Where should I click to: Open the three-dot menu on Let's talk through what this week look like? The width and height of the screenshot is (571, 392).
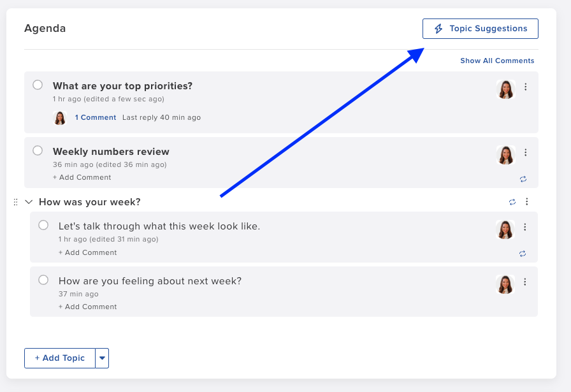point(526,227)
